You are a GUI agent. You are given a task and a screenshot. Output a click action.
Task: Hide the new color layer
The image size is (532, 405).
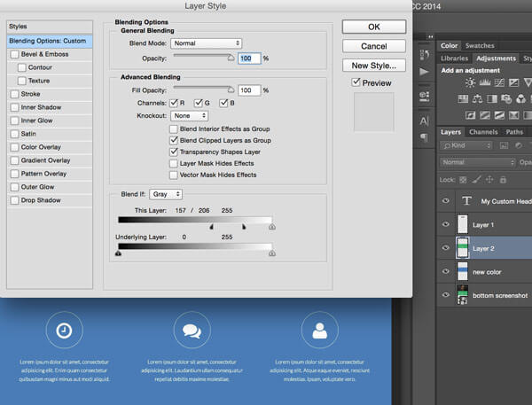tap(446, 271)
